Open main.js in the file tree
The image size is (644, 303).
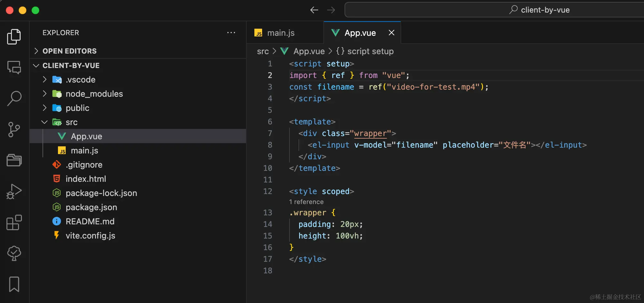coord(138,151)
